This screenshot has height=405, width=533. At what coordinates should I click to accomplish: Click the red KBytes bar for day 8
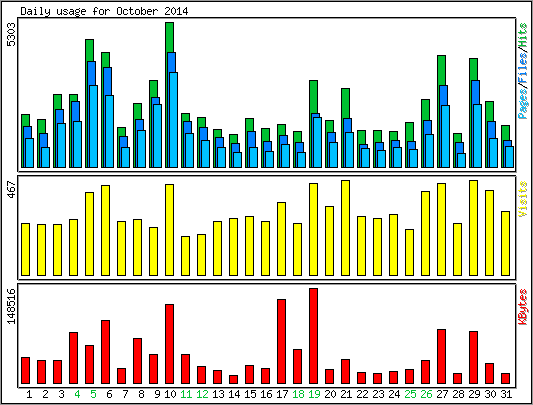pyautogui.click(x=137, y=361)
